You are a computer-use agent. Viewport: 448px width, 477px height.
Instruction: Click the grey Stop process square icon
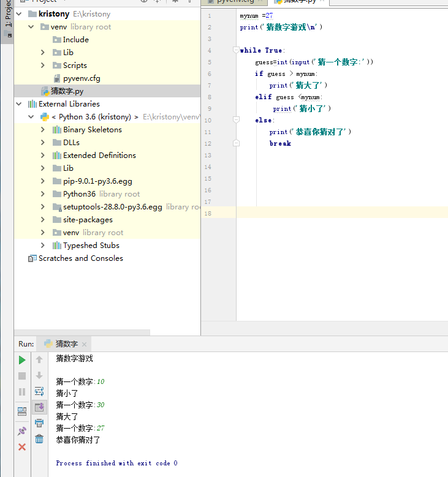click(22, 376)
